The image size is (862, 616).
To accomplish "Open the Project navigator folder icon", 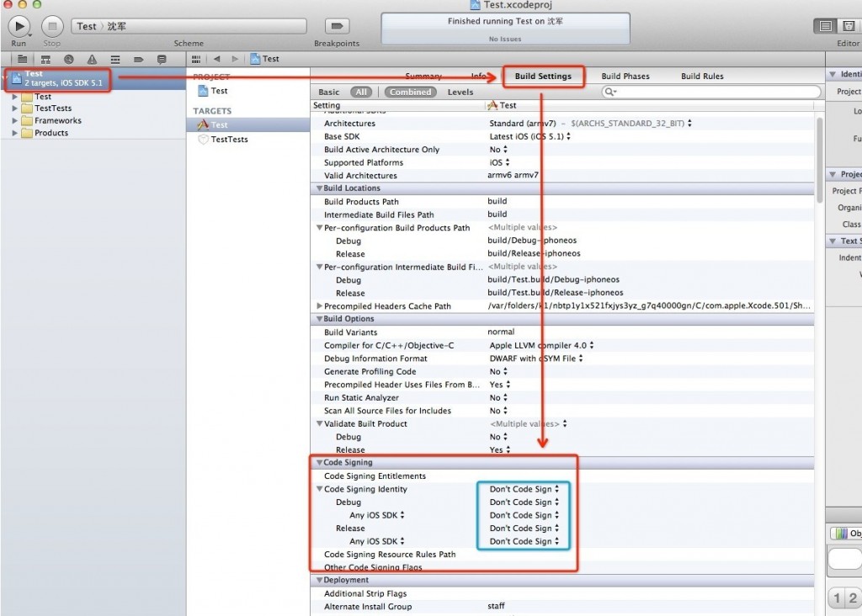I will tap(23, 59).
